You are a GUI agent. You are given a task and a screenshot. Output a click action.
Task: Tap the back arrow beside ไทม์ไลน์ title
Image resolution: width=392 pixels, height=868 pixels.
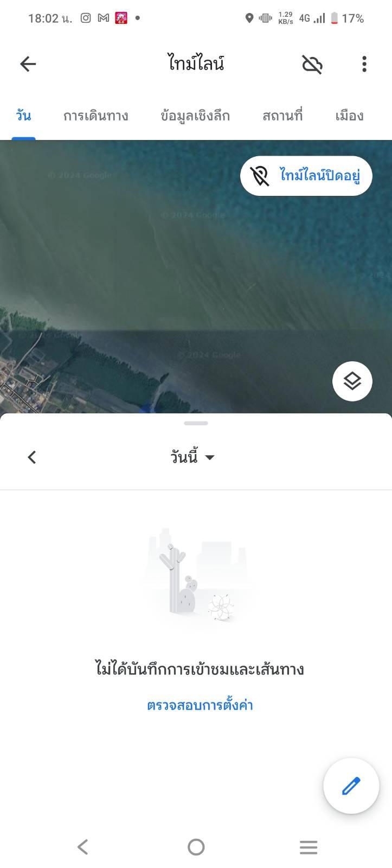pos(28,64)
